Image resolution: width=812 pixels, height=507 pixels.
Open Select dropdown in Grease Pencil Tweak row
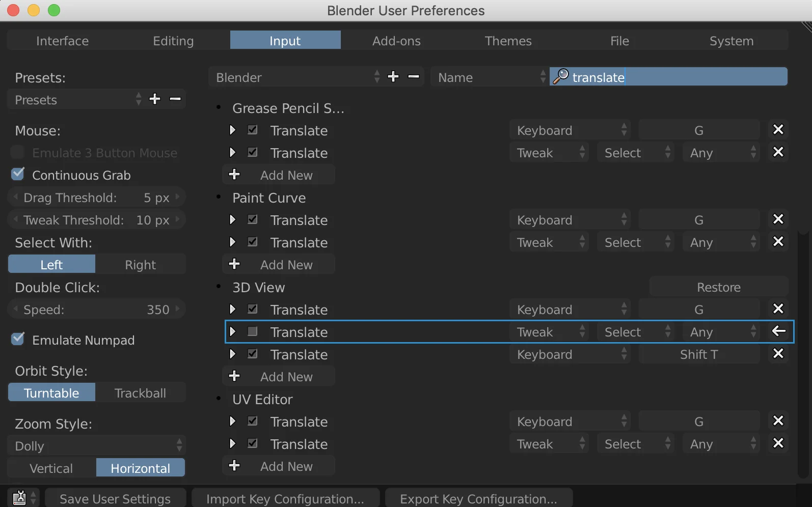(x=635, y=152)
